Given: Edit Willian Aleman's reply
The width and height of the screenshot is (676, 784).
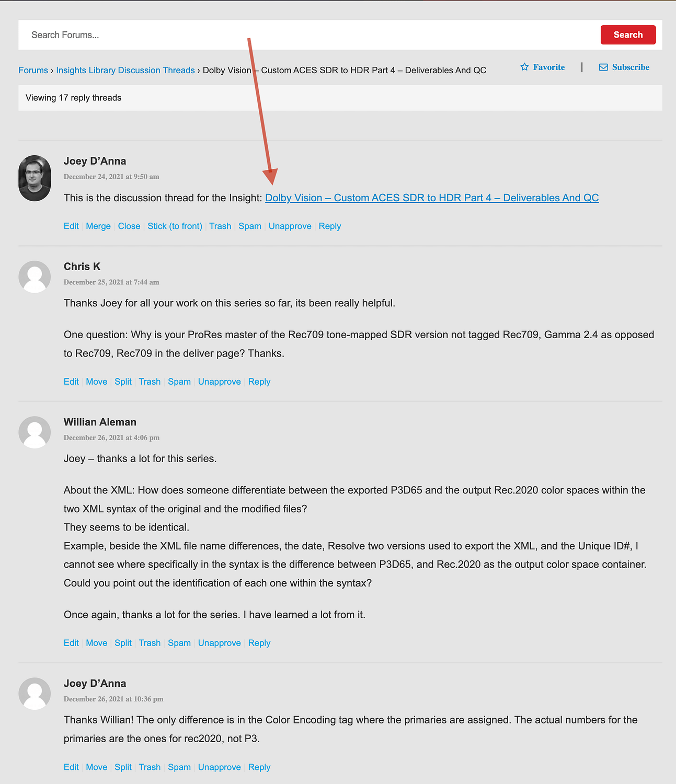Looking at the screenshot, I should (x=71, y=643).
